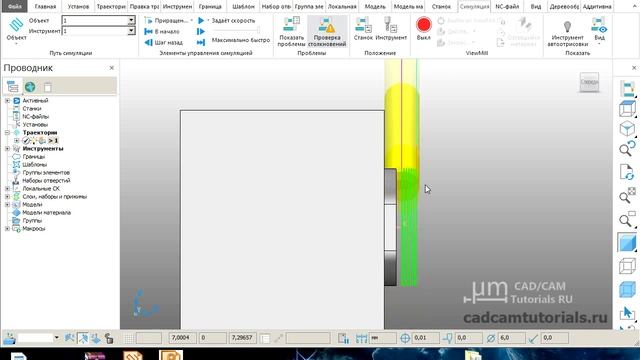The height and width of the screenshot is (360, 640).
Task: Click the zoom to fit magnifier icon
Action: [627, 196]
